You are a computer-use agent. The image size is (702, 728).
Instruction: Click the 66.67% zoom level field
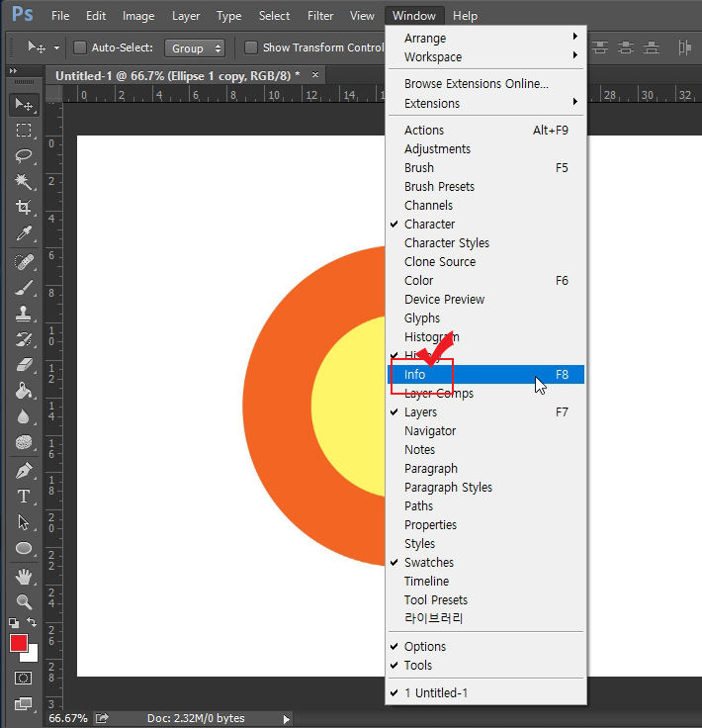coord(68,718)
